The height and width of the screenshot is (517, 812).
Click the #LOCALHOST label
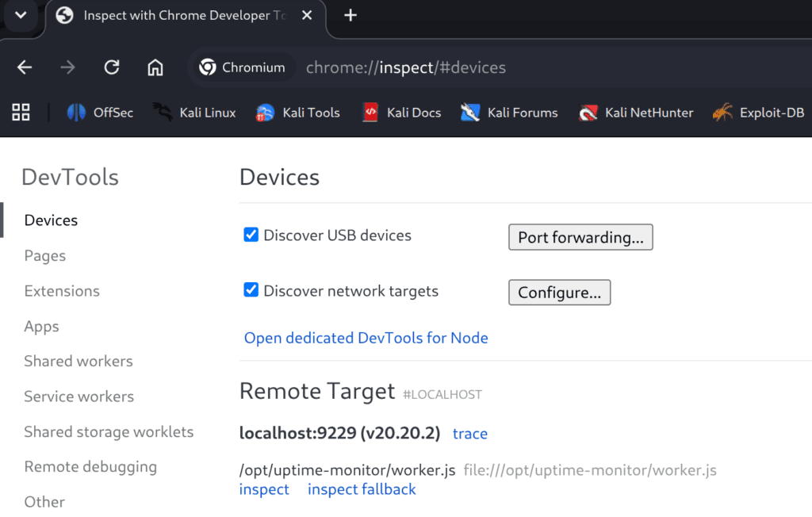442,395
